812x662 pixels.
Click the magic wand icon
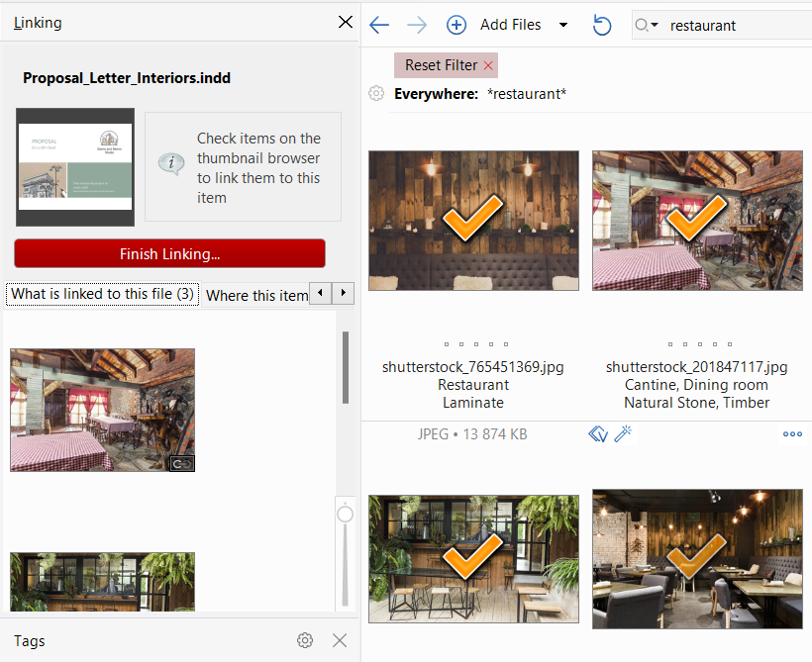[623, 433]
